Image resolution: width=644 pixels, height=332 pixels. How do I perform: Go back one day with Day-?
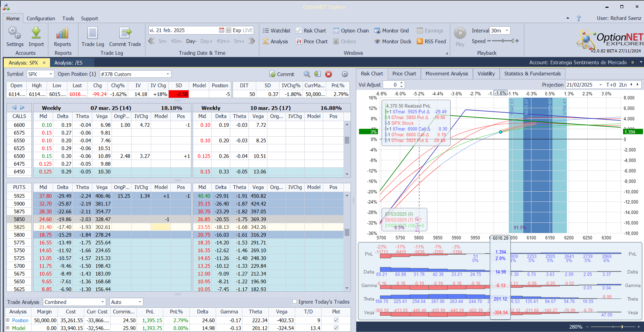coord(191,41)
